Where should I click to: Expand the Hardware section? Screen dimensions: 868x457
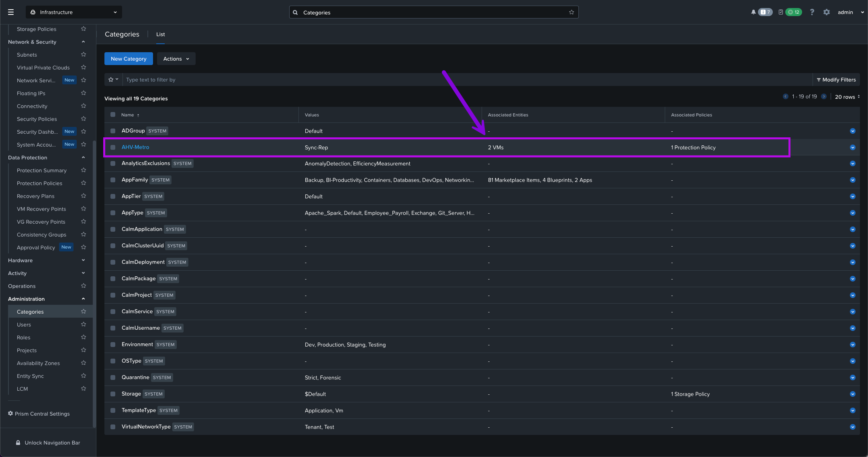tap(83, 260)
